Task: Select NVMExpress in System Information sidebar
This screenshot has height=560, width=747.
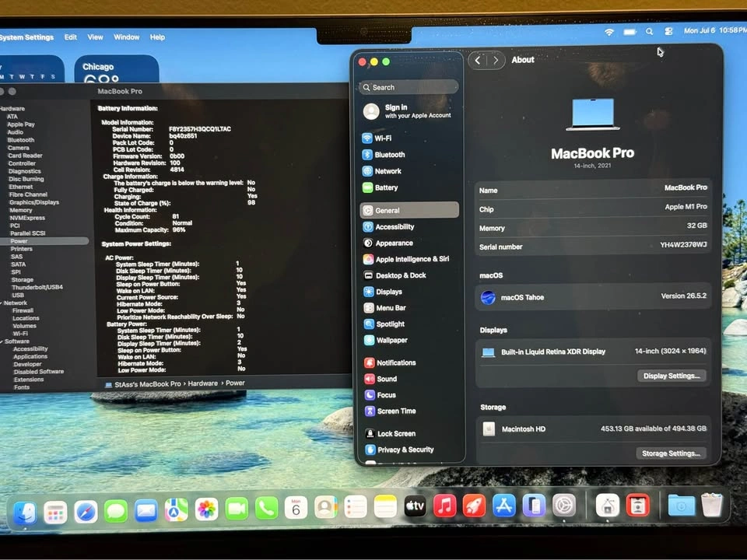Action: point(27,218)
